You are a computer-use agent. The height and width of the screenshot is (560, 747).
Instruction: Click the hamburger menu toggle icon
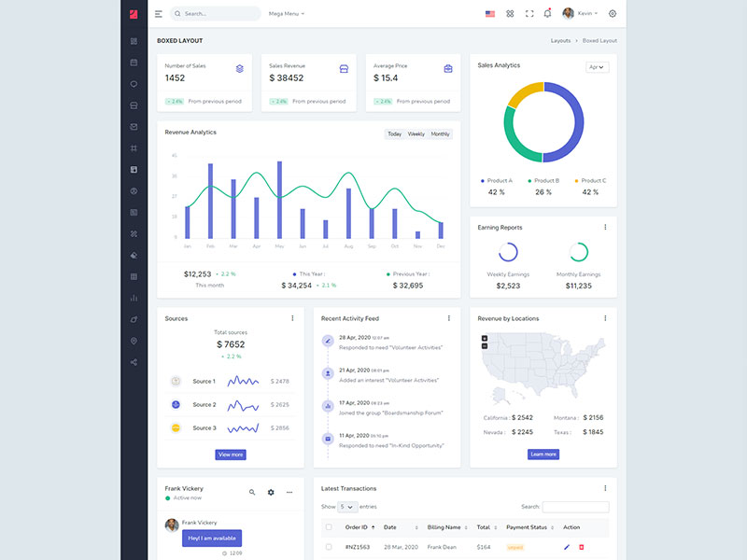pos(159,14)
